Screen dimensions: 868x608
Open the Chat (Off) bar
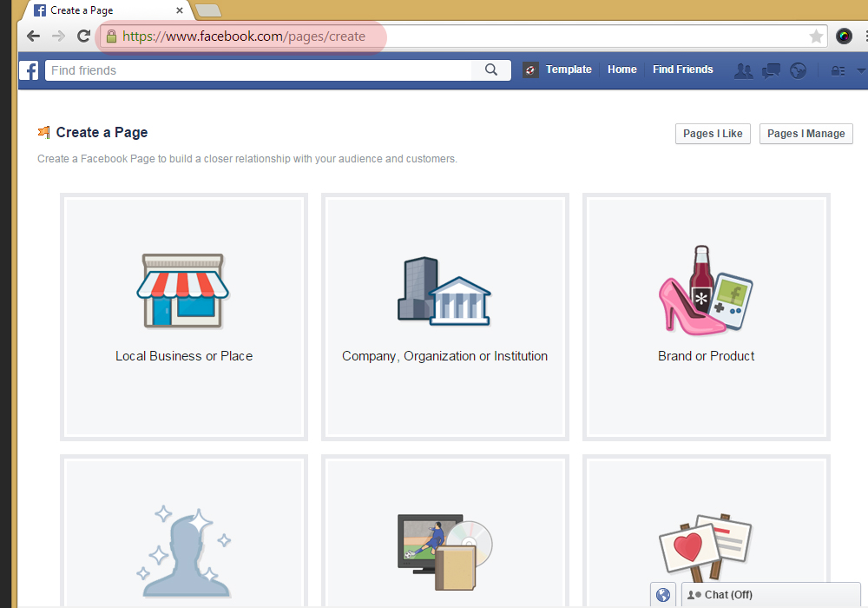click(771, 595)
